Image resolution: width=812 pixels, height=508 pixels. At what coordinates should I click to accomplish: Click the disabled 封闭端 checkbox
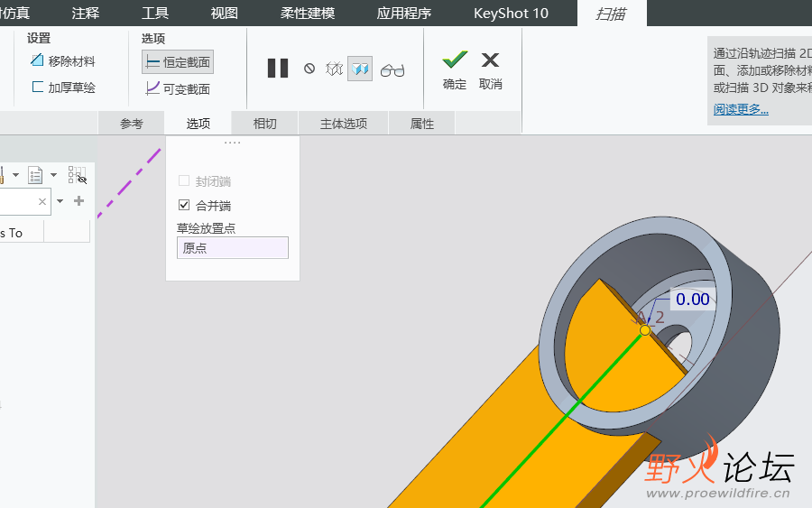click(x=184, y=180)
